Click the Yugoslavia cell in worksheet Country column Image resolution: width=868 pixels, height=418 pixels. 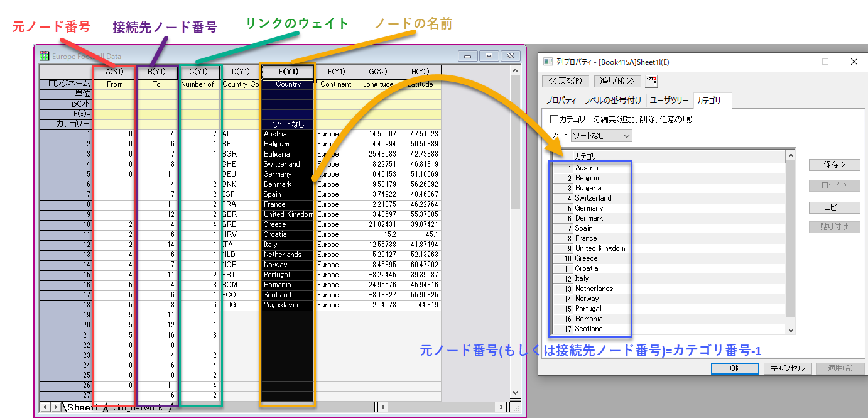pyautogui.click(x=288, y=305)
